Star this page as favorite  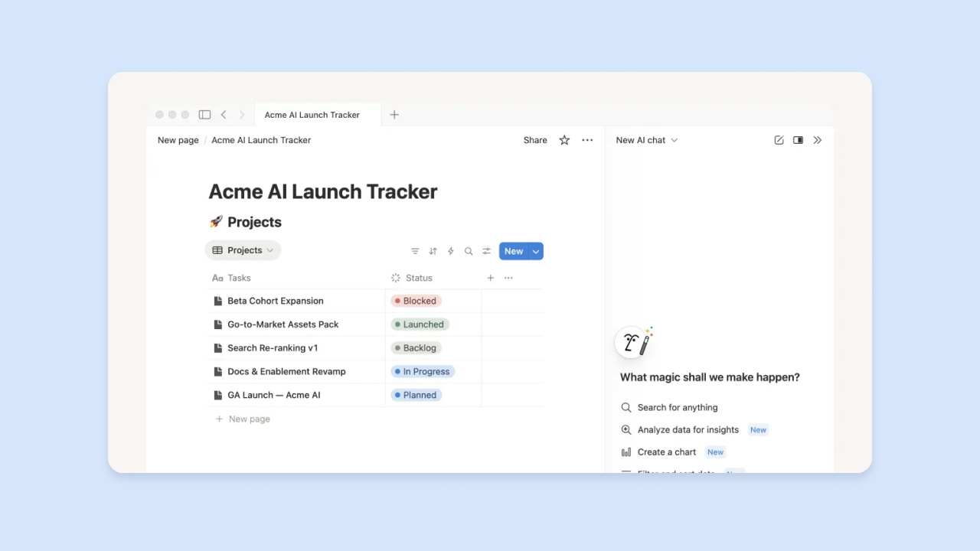[564, 140]
